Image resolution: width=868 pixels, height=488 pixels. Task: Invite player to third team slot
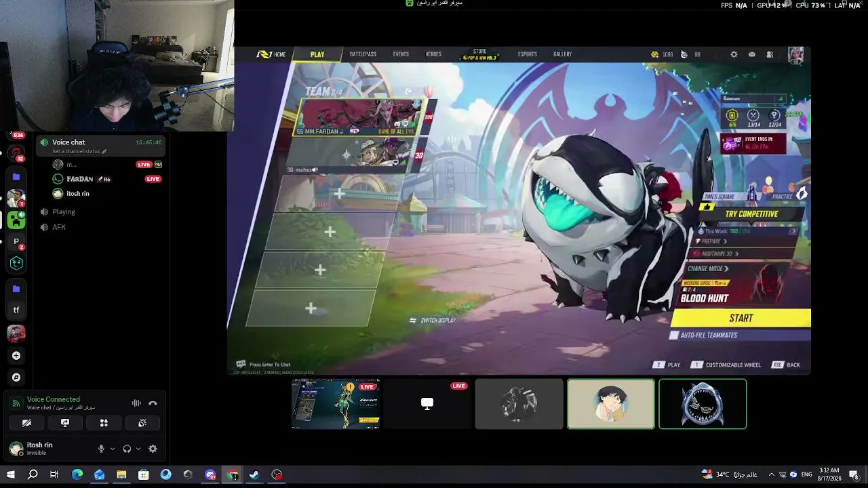(339, 194)
